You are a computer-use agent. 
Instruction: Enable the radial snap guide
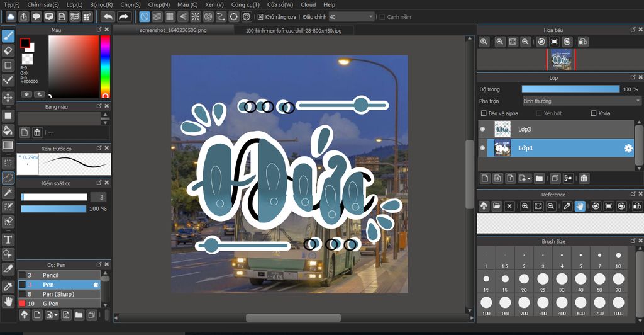point(196,17)
